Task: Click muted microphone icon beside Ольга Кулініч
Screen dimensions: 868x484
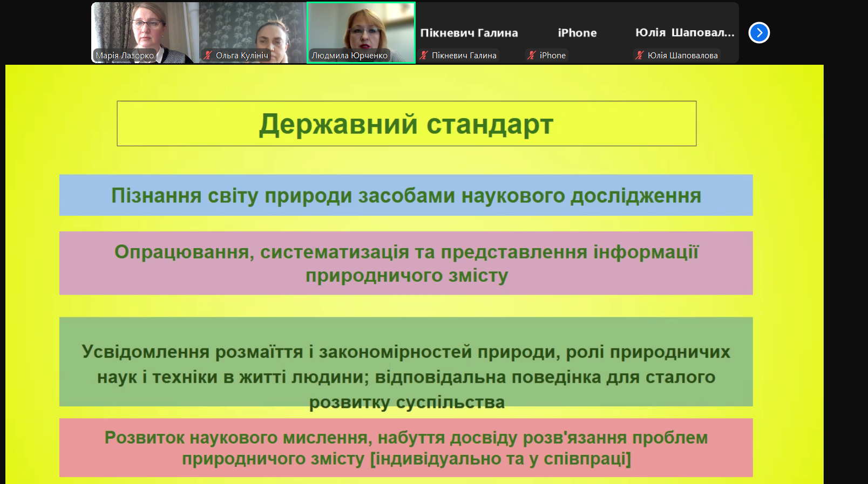Action: click(x=208, y=55)
